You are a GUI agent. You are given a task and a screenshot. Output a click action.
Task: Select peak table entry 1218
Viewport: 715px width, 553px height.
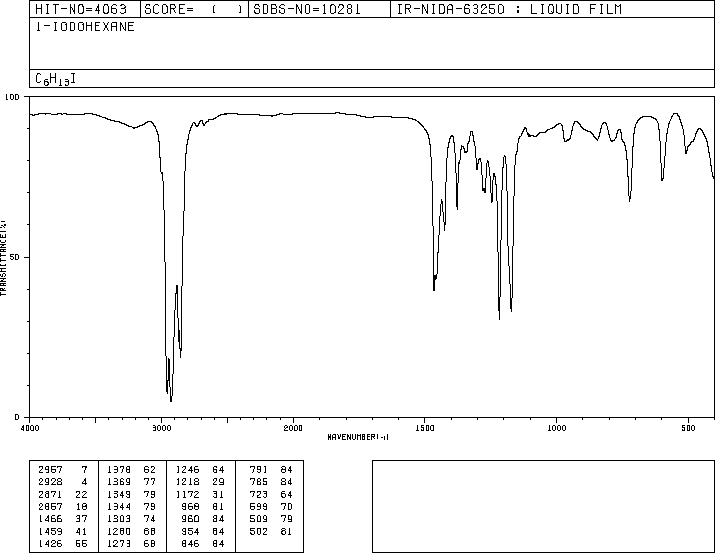click(x=187, y=482)
